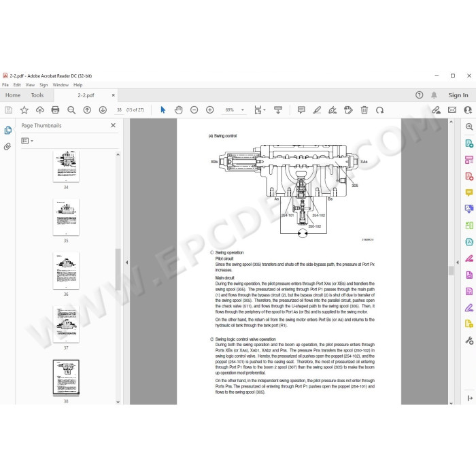Image resolution: width=476 pixels, height=476 pixels.
Task: Zoom out with minus icon
Action: (x=194, y=110)
